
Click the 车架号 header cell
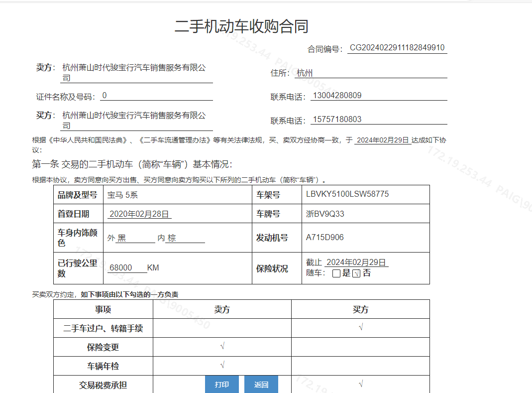coord(277,195)
